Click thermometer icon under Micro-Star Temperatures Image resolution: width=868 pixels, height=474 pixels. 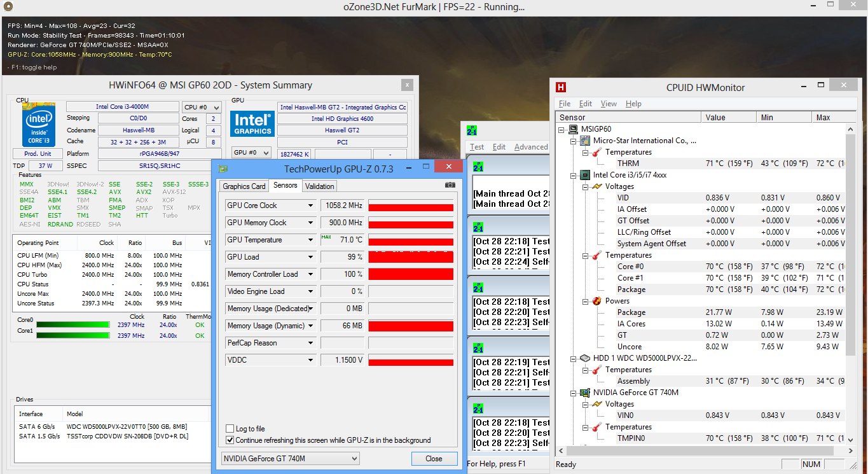(596, 152)
